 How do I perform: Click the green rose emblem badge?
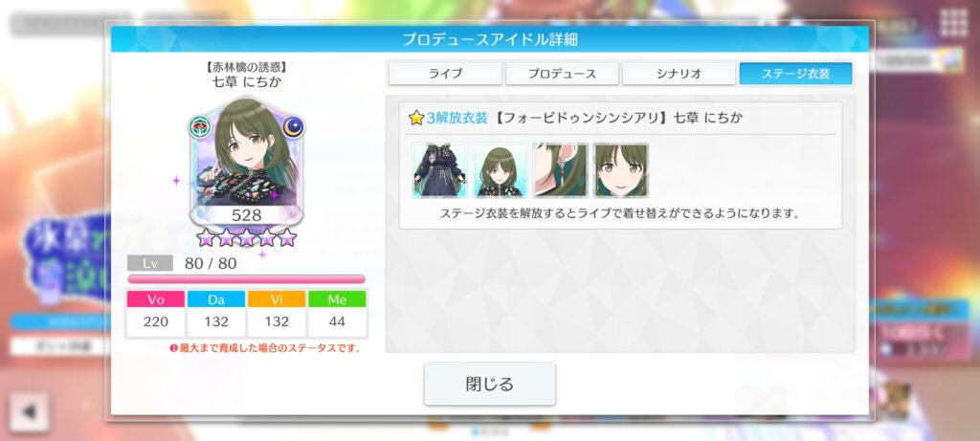tap(199, 127)
